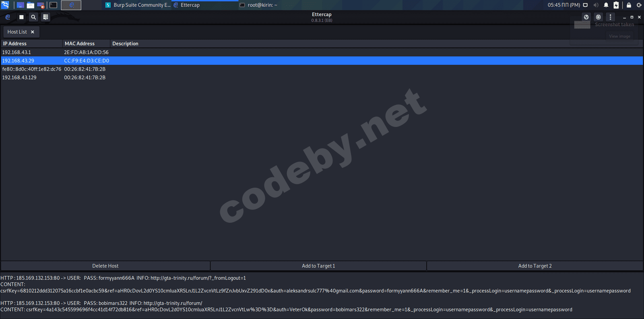Open the screenshot notification thumbnail
Image resolution: width=644 pixels, height=319 pixels.
point(582,25)
